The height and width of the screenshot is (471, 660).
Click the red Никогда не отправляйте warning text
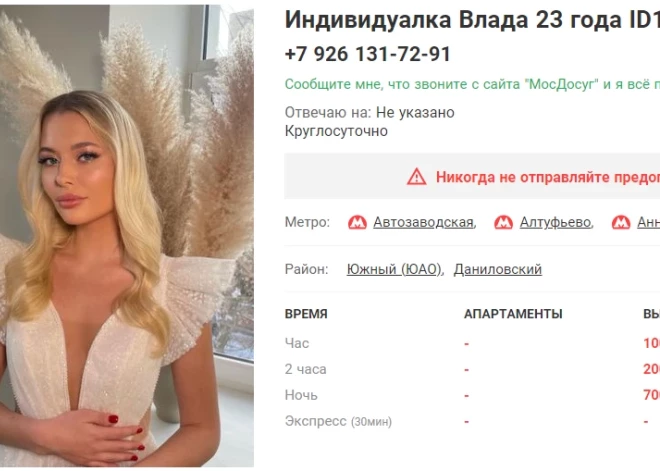click(548, 177)
